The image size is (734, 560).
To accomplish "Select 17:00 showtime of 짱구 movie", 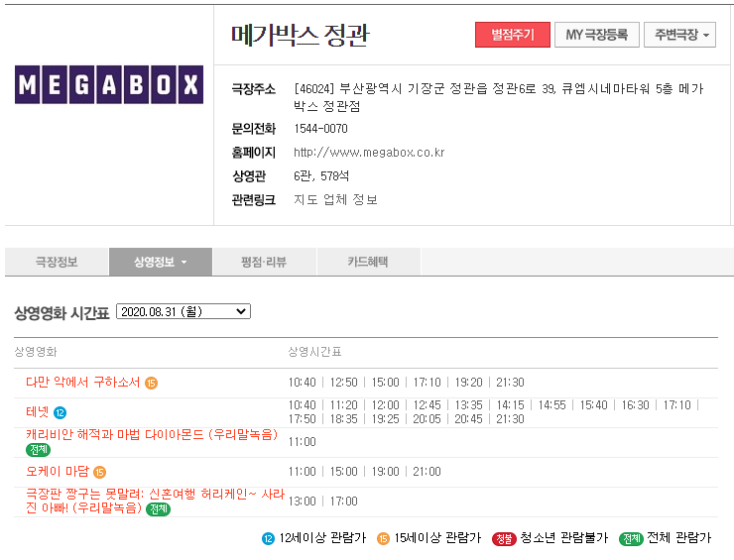I will pos(343,502).
